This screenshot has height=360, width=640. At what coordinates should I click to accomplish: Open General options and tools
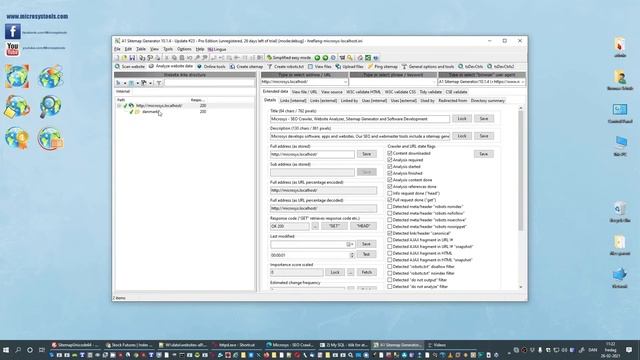(x=428, y=66)
